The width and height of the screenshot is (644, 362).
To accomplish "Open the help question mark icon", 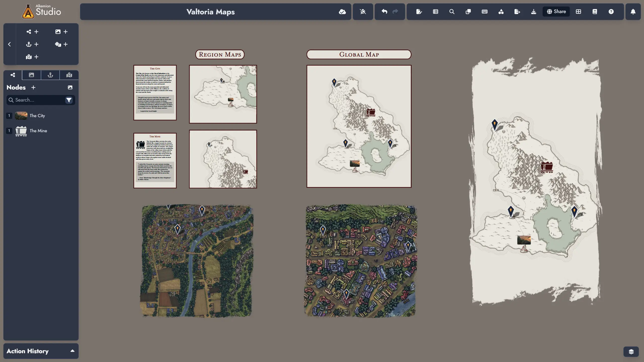I will coord(611,12).
